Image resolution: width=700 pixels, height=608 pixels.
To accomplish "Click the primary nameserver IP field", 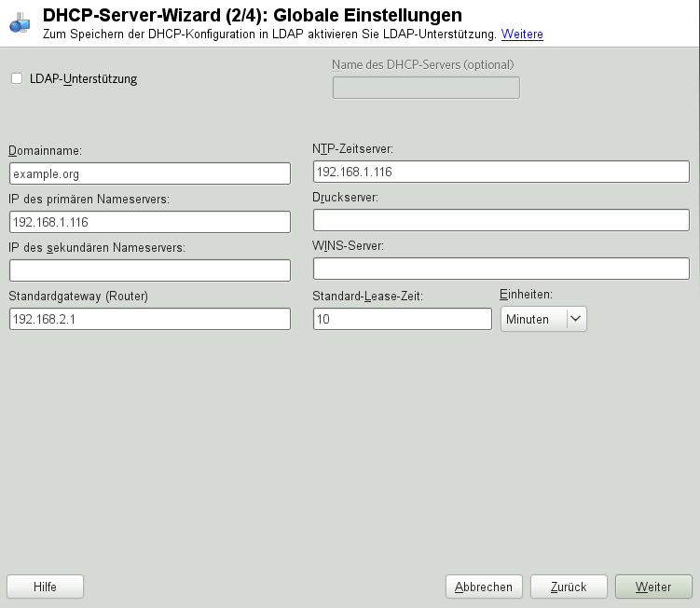I will pos(150,222).
